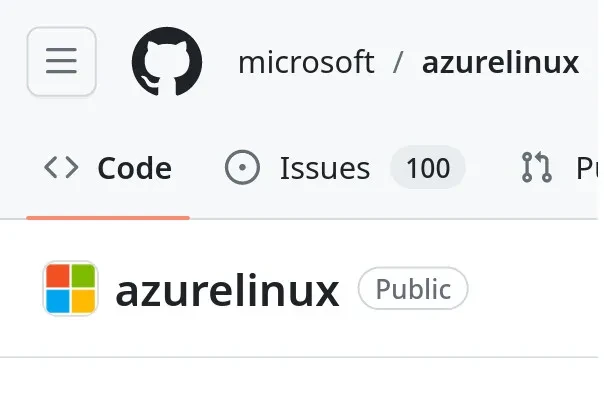This screenshot has width=604, height=402.
Task: Click the blue square of Microsoft logo
Action: point(58,301)
